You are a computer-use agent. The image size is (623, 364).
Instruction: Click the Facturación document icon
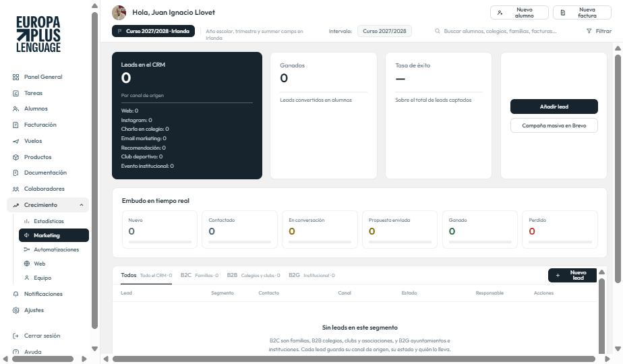click(16, 125)
